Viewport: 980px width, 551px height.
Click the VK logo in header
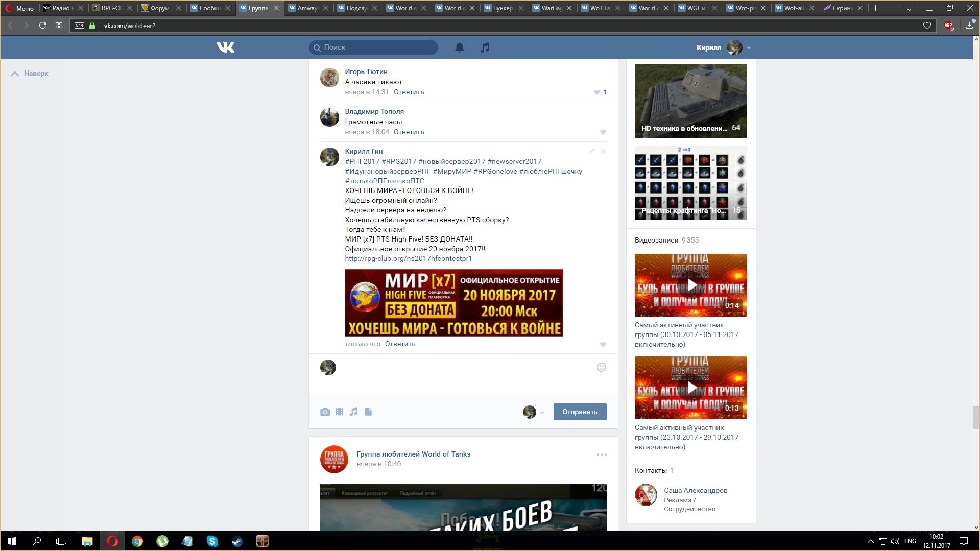click(x=225, y=47)
